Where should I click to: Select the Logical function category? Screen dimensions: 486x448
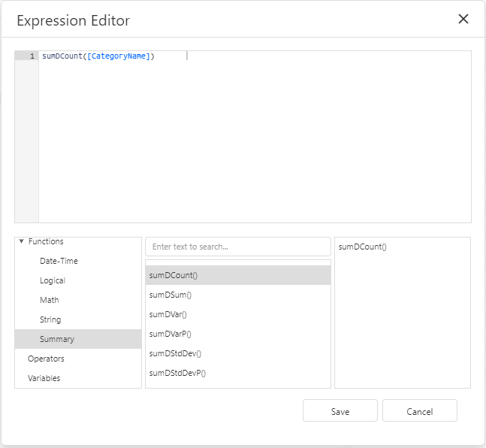(x=53, y=280)
